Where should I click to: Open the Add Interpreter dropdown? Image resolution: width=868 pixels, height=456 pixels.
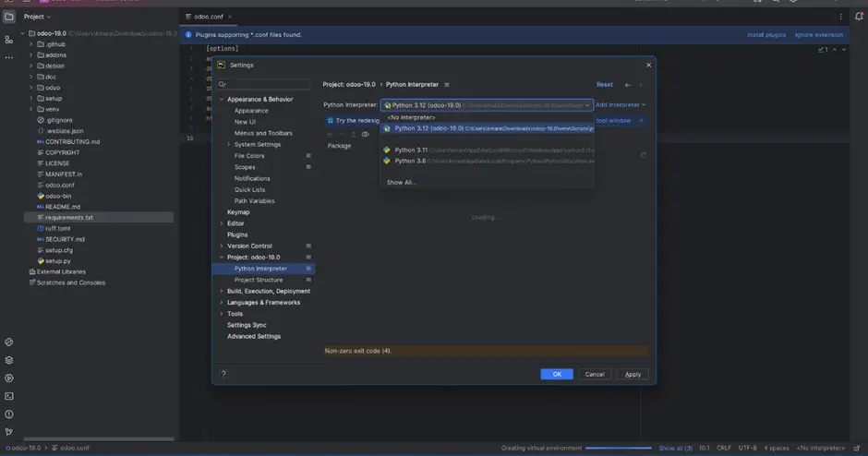tap(621, 104)
